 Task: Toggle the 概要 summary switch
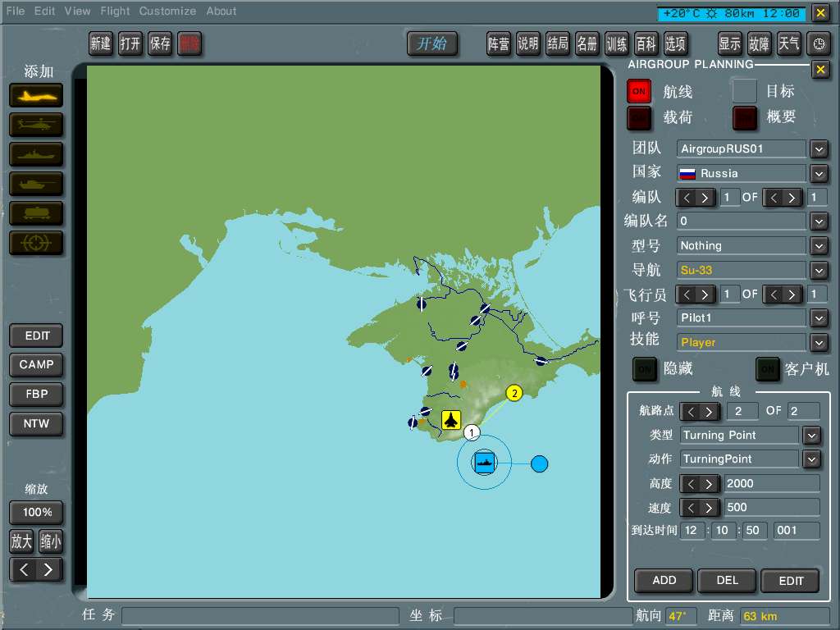pyautogui.click(x=745, y=118)
